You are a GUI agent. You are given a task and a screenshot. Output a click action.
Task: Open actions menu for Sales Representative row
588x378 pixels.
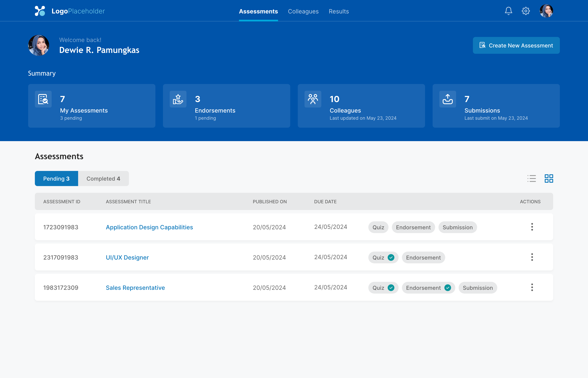(x=532, y=287)
